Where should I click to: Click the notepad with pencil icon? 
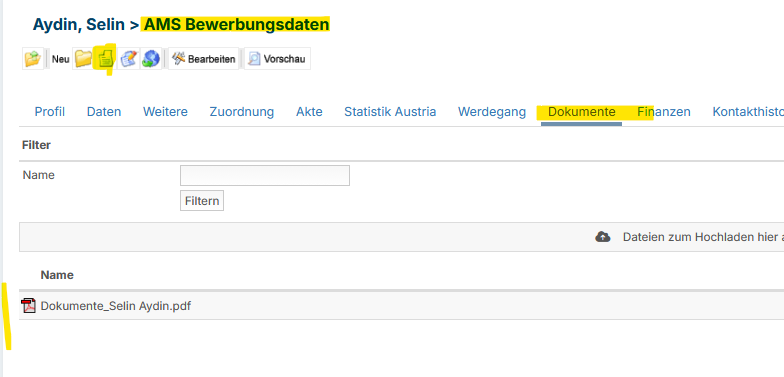click(x=128, y=58)
